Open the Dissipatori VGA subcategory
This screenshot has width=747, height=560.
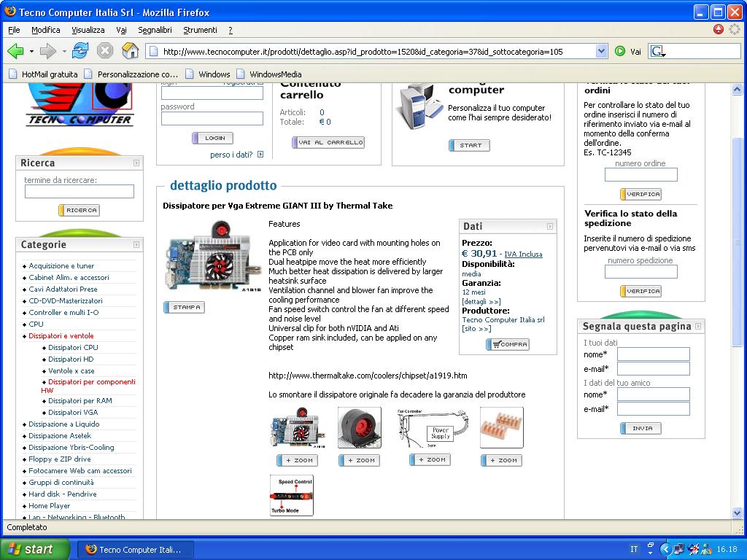pyautogui.click(x=73, y=413)
